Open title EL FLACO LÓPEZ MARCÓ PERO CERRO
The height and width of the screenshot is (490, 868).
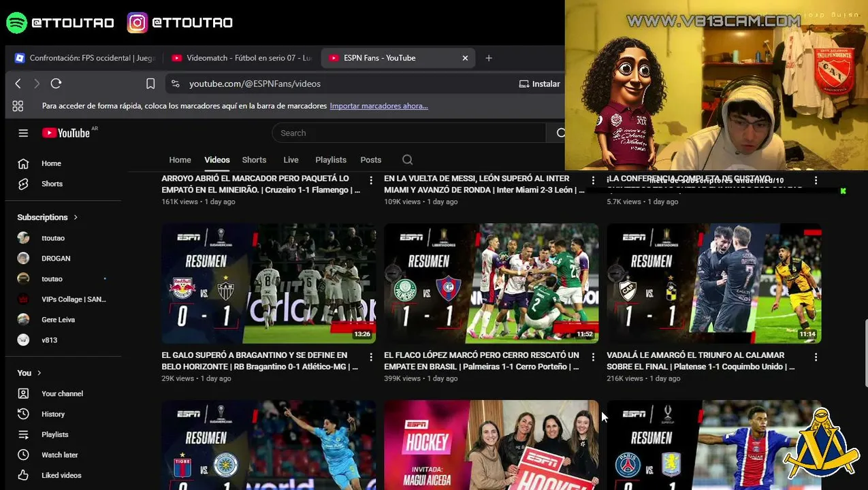pyautogui.click(x=482, y=361)
